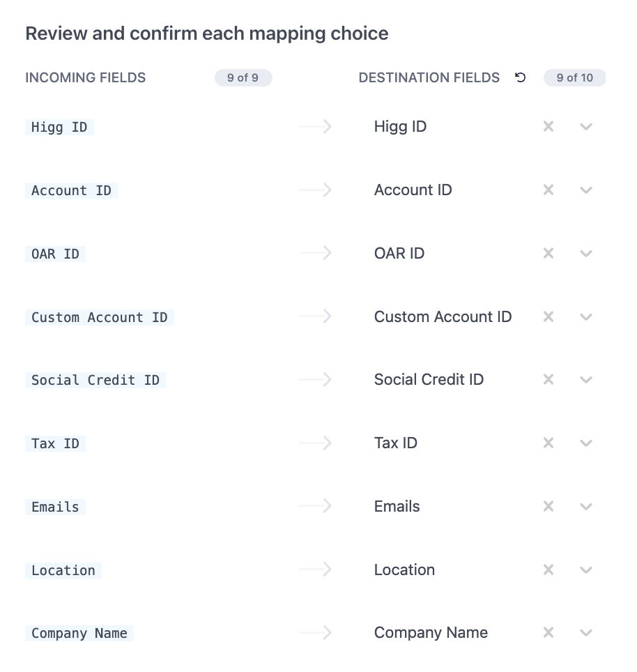The height and width of the screenshot is (672, 637).
Task: Open the Company Name destination dropdown
Action: pyautogui.click(x=586, y=633)
